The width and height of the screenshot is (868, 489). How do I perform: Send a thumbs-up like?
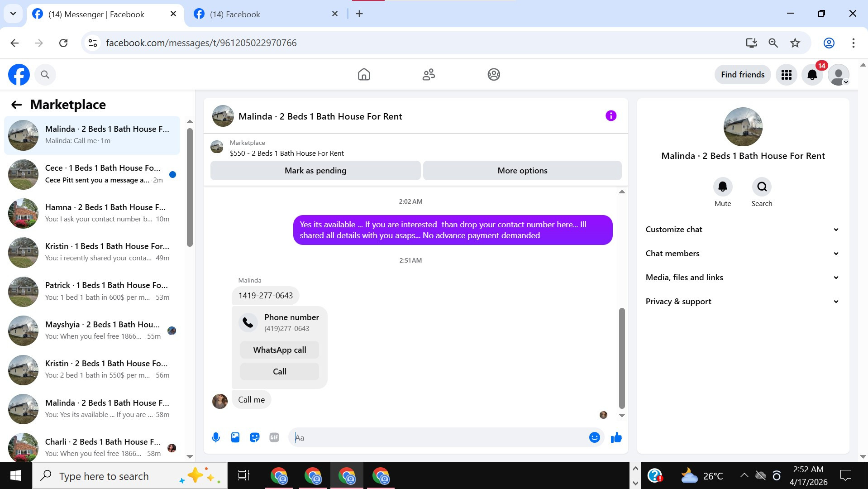point(616,437)
